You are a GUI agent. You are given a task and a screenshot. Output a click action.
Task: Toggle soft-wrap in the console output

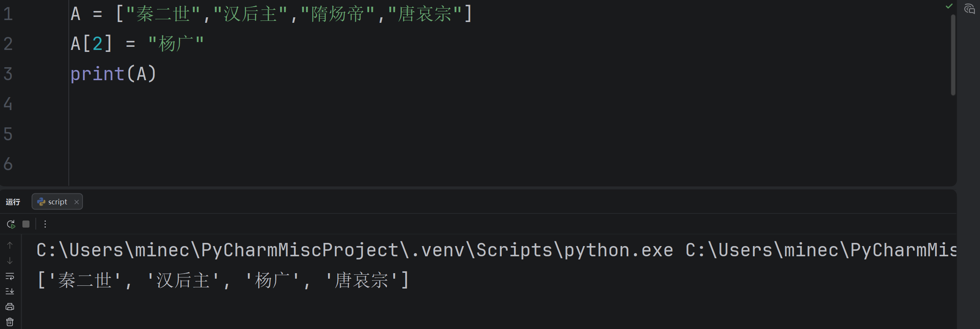point(10,276)
